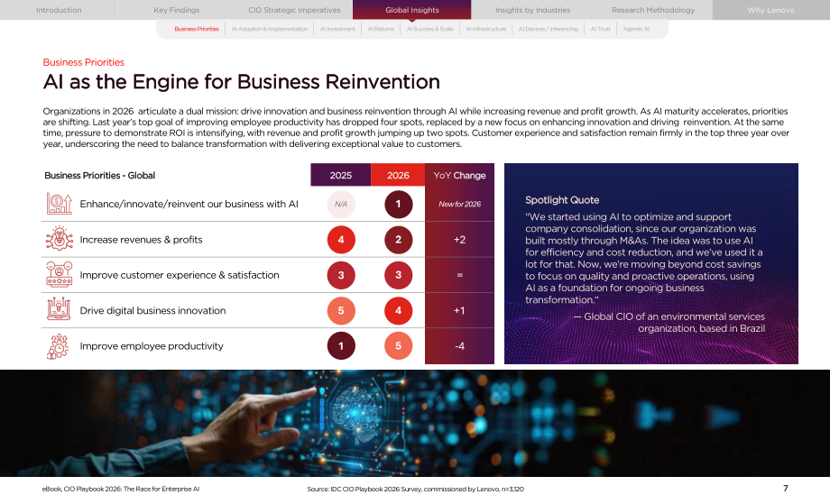Go to CIO Strategic Imperatives tab
The image size is (830, 504).
(x=294, y=10)
